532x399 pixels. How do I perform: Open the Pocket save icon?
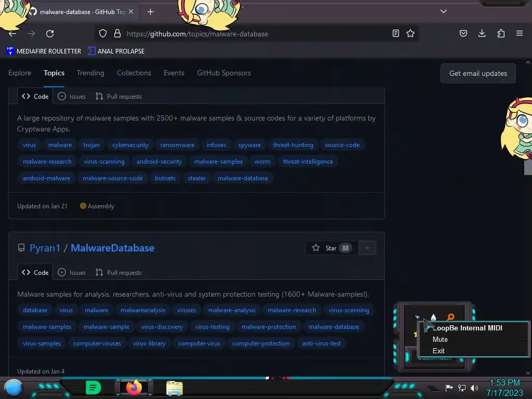point(463,33)
